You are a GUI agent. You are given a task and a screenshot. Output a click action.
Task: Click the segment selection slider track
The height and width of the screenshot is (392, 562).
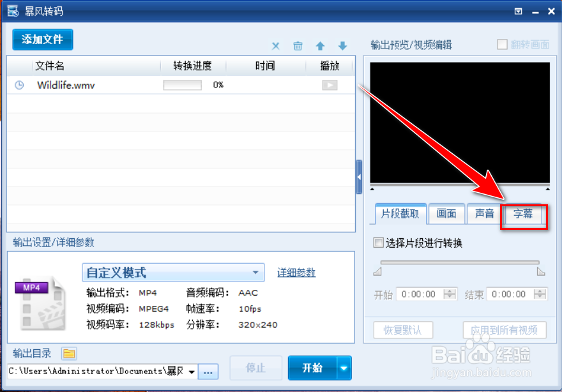pyautogui.click(x=460, y=262)
